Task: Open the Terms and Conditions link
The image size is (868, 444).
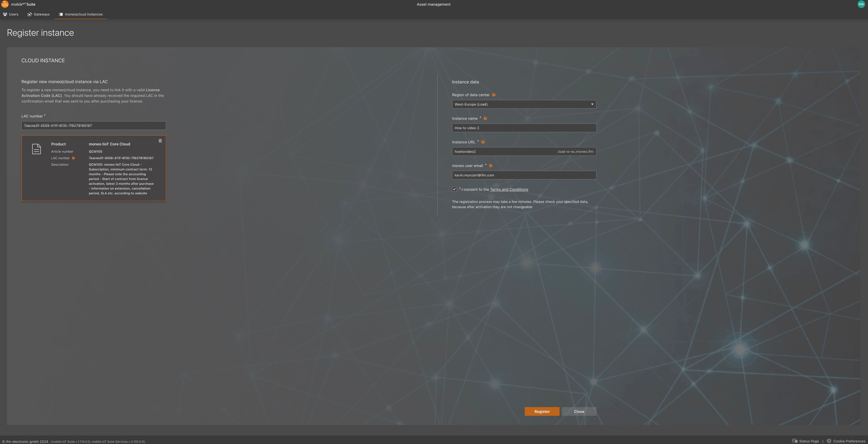Action: [x=509, y=189]
